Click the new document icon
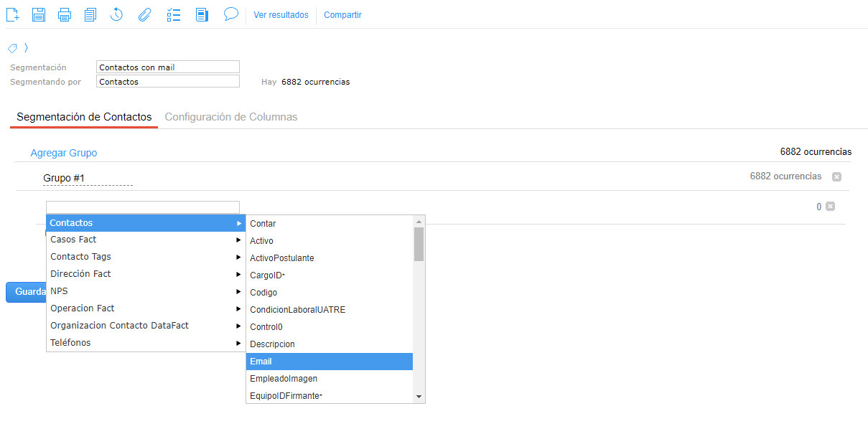Image resolution: width=868 pixels, height=434 pixels. 12,14
